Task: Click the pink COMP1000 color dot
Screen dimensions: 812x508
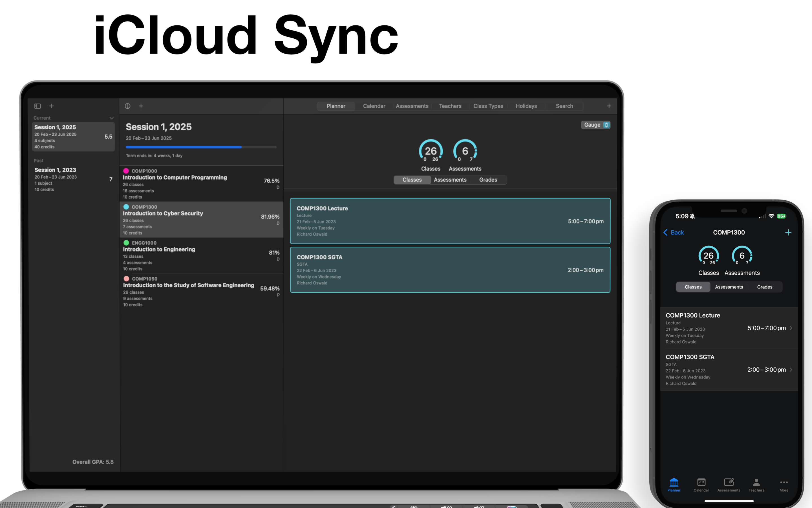Action: coord(126,171)
